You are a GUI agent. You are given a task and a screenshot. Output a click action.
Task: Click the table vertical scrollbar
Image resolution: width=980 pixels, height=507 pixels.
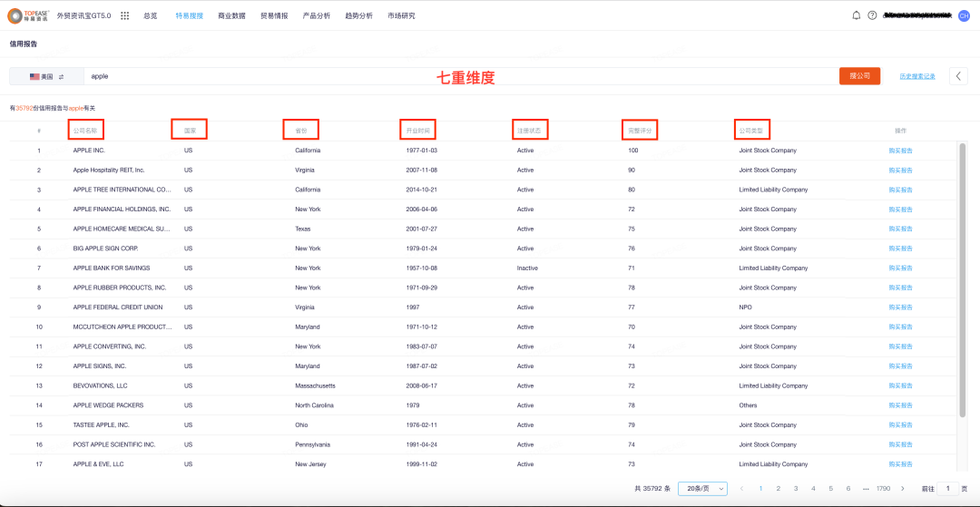click(x=963, y=278)
